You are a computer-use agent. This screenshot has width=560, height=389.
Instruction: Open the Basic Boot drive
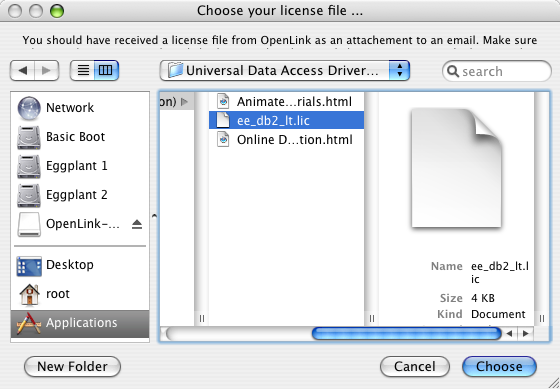[80, 136]
